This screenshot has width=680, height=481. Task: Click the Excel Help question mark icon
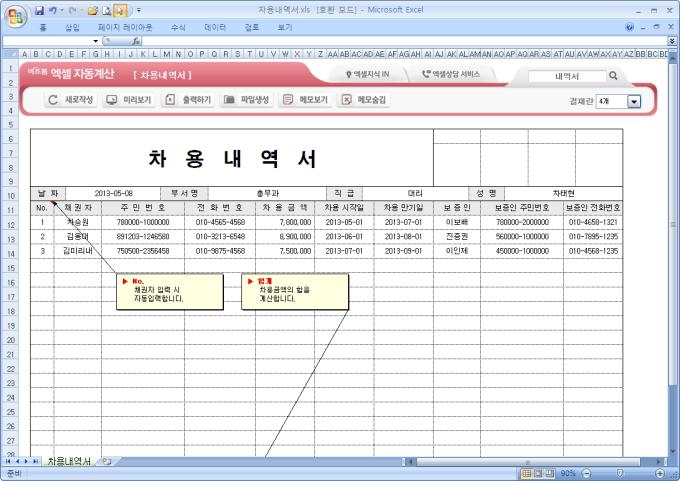tap(630, 27)
